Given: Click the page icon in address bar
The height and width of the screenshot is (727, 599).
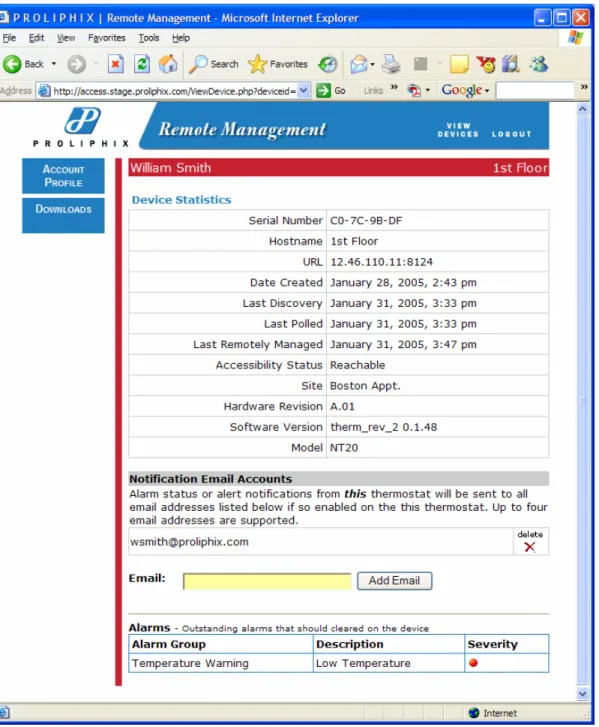Looking at the screenshot, I should (x=44, y=90).
